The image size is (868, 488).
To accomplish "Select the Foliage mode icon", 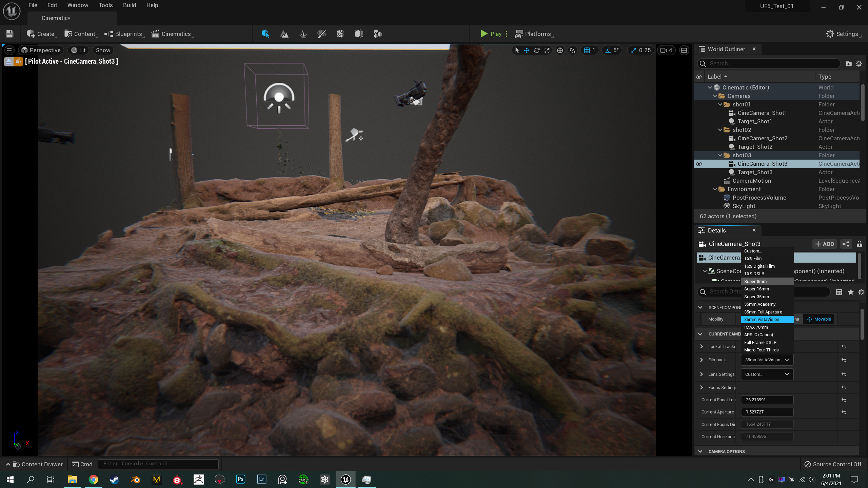I will click(x=303, y=34).
